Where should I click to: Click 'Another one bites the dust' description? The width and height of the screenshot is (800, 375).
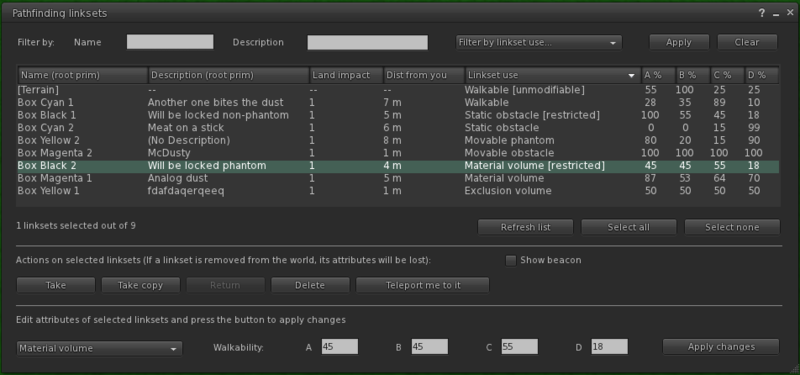tap(215, 103)
